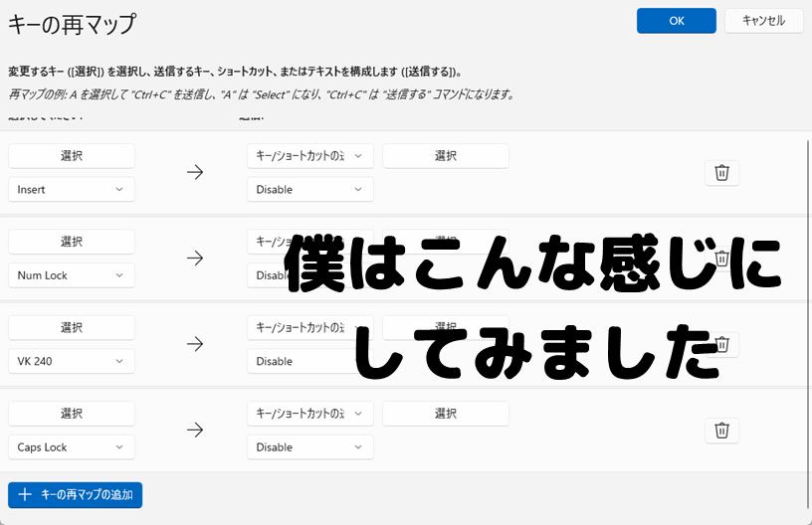Click the right-side 選択 button in Insert row
The image size is (812, 525).
point(445,156)
